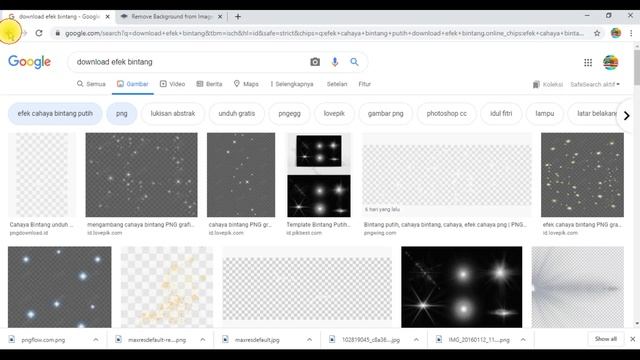Open the 102819045_c8a36...jpg downloaded file
This screenshot has height=360, width=640.
[x=371, y=340]
